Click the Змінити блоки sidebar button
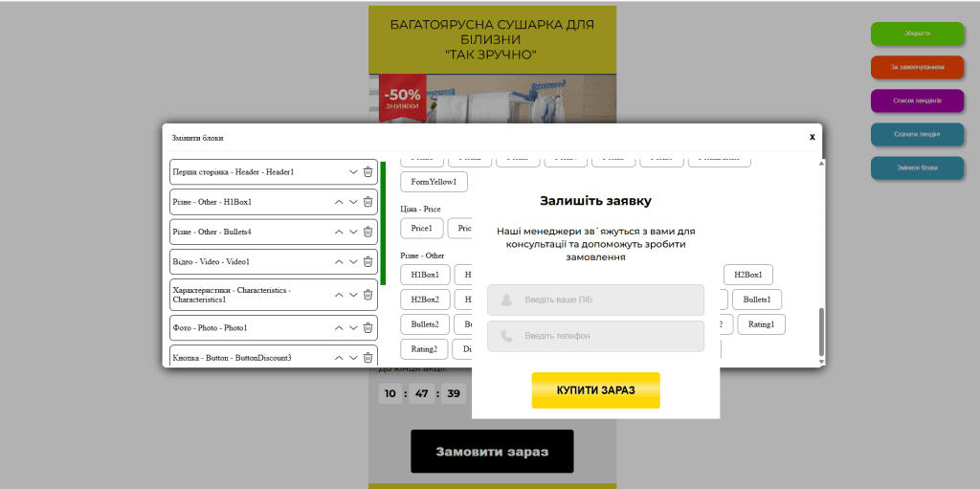The width and height of the screenshot is (980, 489). tap(917, 168)
